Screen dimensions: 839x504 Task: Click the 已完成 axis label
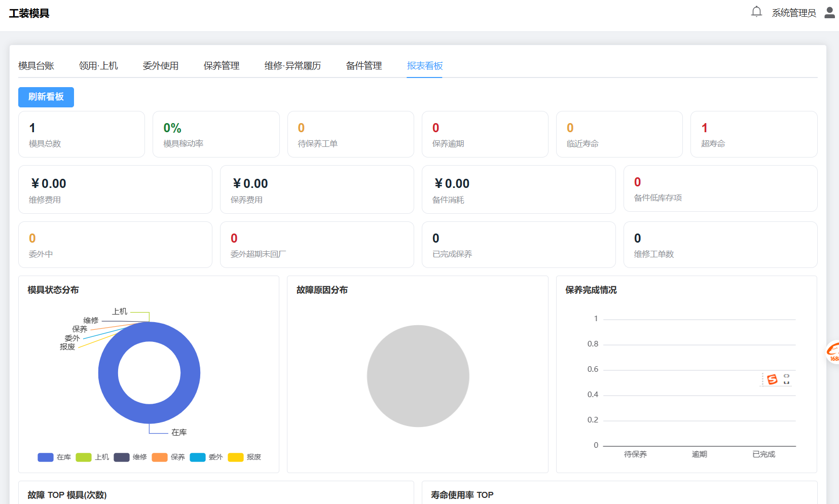764,454
